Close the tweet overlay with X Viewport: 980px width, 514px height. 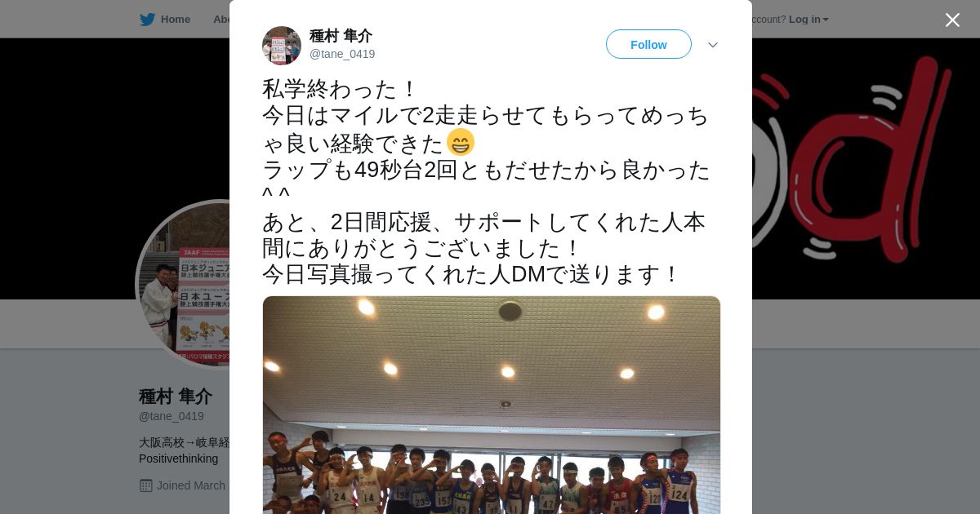click(x=952, y=20)
